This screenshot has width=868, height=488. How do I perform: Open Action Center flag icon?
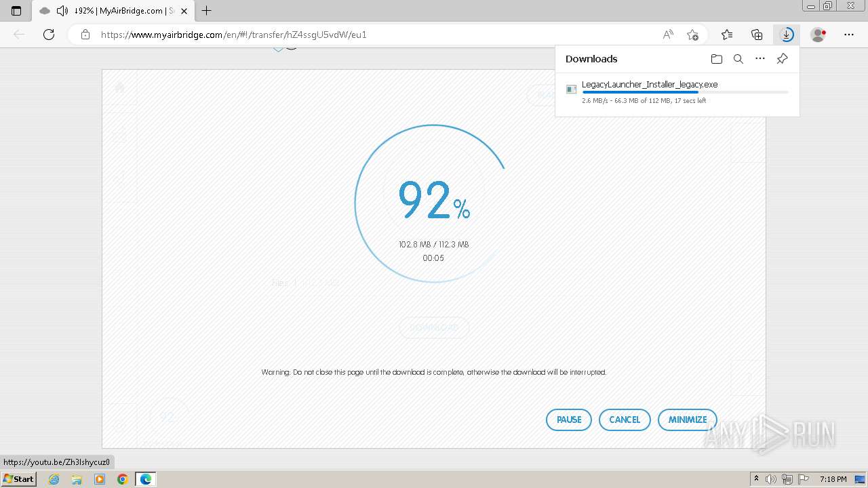(x=804, y=479)
